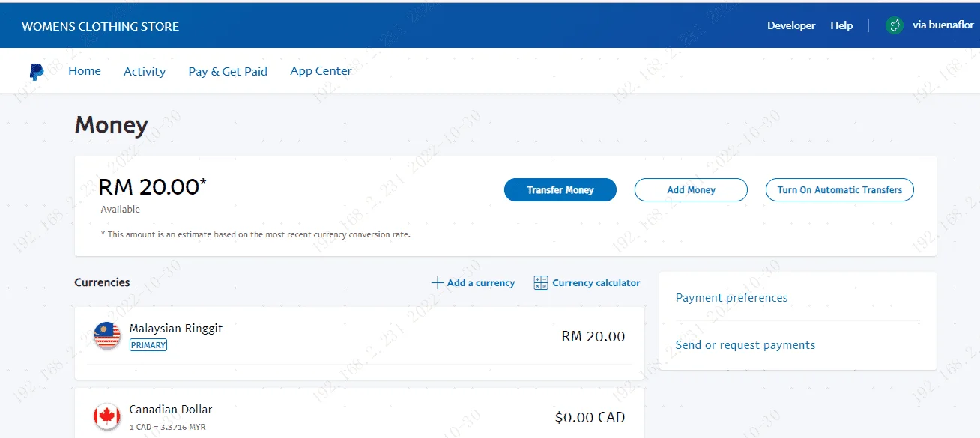Select the Malaysian Ringgit currency row
This screenshot has width=980, height=438.
pyautogui.click(x=360, y=343)
